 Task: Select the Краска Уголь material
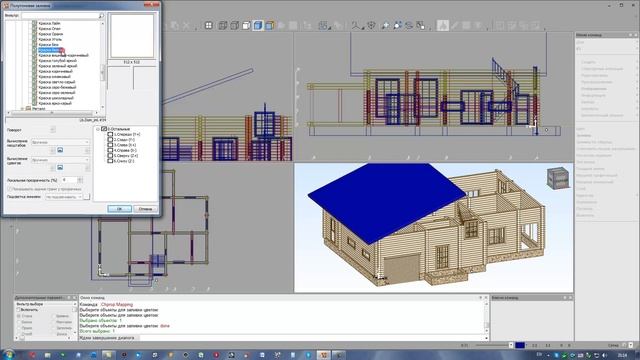pos(50,40)
